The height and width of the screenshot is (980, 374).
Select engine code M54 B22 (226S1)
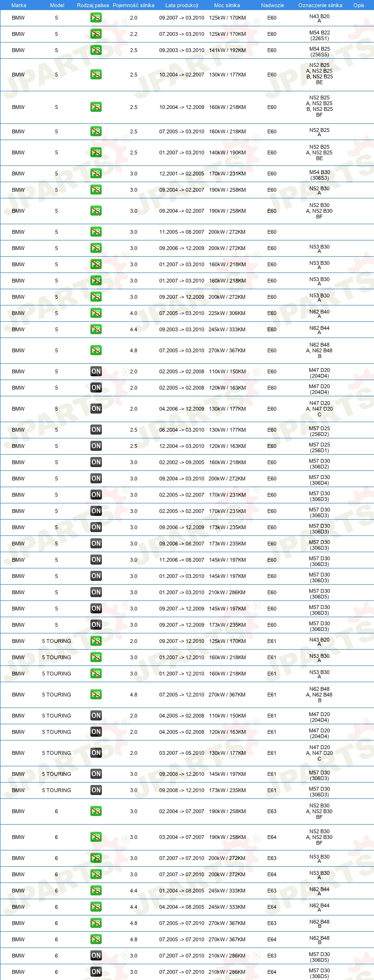[319, 35]
